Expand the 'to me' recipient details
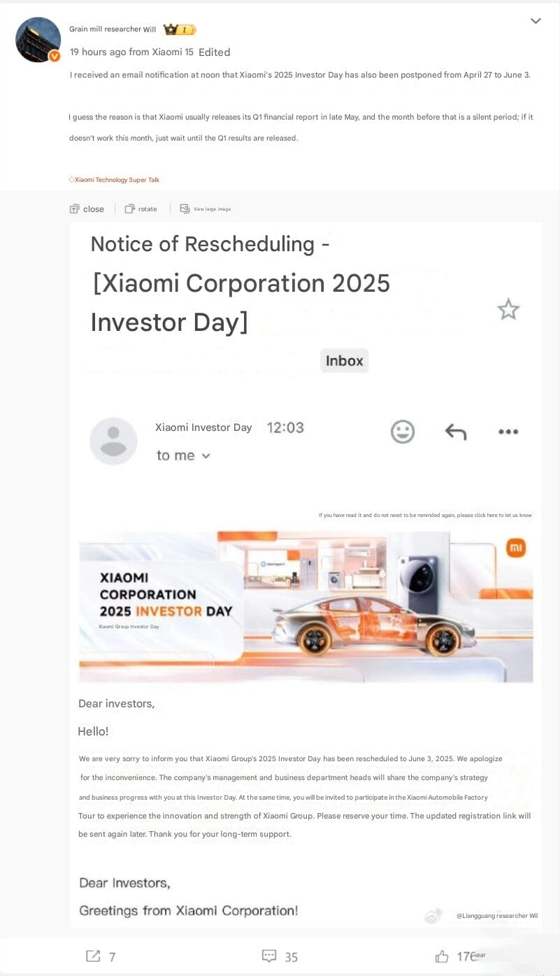560x976 pixels. 183,455
